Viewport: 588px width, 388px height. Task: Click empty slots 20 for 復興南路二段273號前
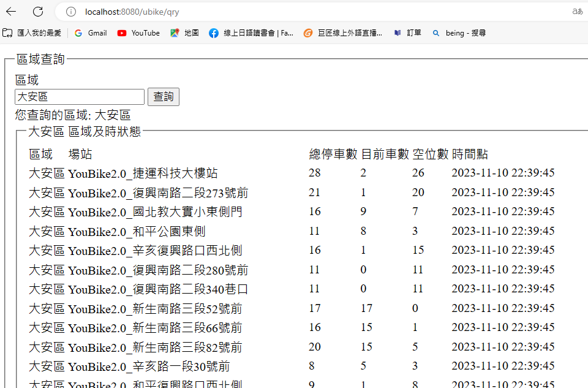[418, 192]
